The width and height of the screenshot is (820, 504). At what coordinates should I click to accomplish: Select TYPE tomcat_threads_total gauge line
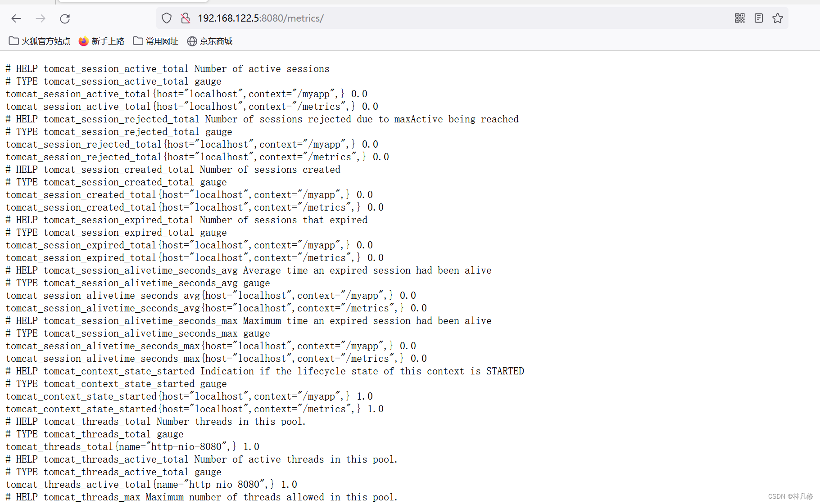pyautogui.click(x=95, y=434)
